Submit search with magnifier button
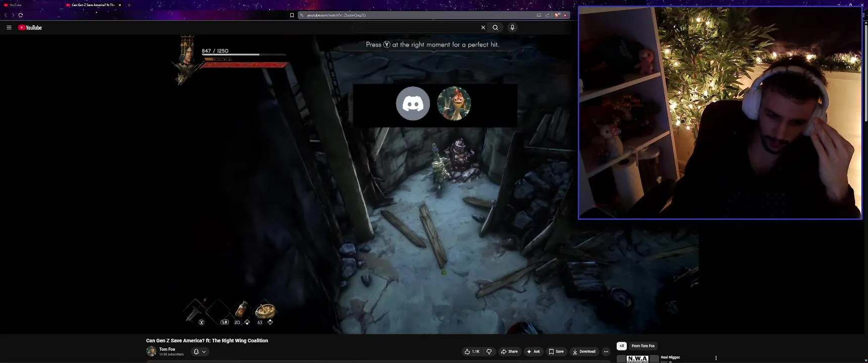 pos(496,28)
